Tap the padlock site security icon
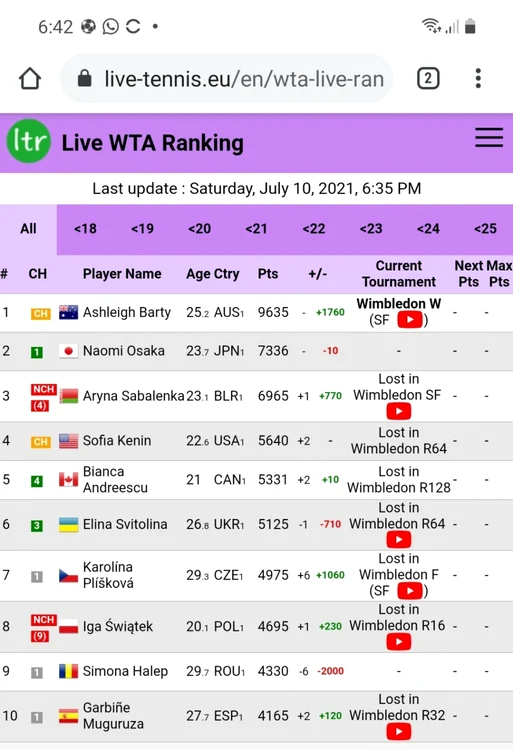 85,78
